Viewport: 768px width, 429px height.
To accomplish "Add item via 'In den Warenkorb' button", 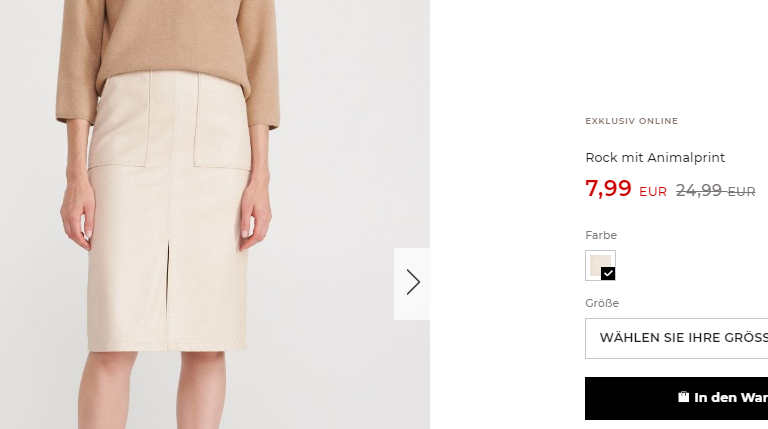I will 676,398.
